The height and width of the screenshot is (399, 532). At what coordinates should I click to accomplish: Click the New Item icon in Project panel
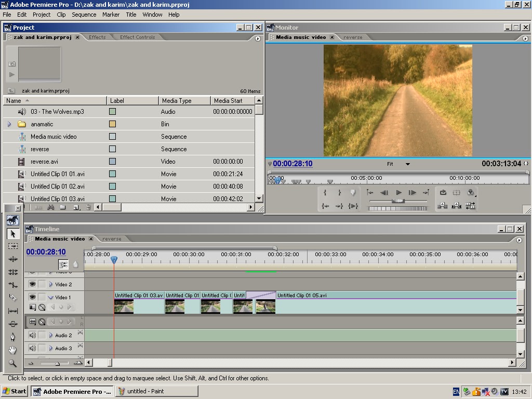(x=76, y=207)
